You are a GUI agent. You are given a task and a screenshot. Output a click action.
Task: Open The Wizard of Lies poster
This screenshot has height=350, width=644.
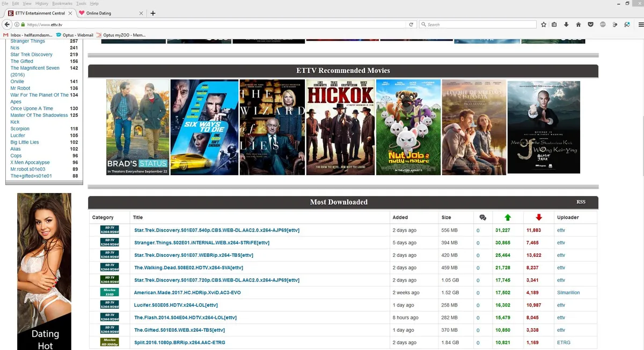tap(272, 127)
